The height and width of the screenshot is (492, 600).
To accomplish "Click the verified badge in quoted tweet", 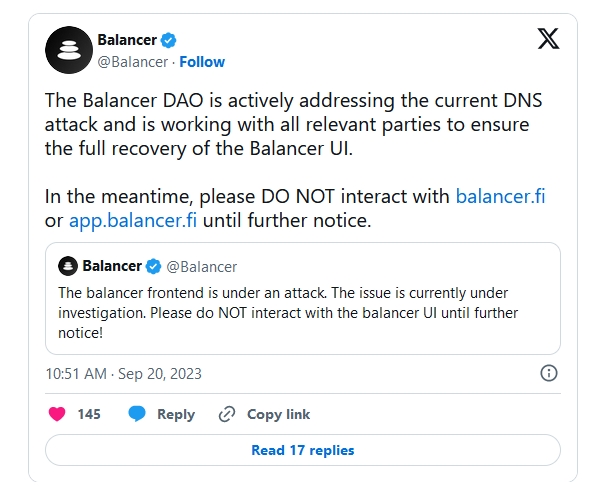I will point(154,266).
